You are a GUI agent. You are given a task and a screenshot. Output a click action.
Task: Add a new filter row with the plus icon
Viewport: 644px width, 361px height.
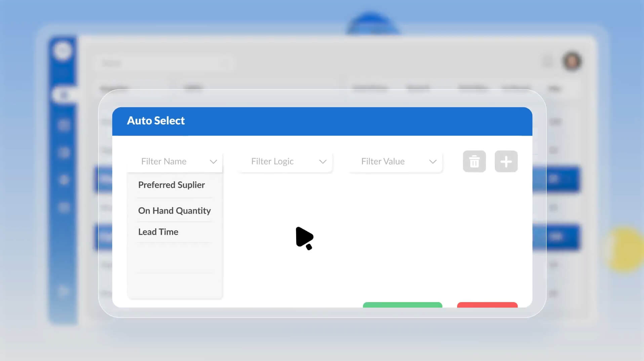(x=506, y=161)
